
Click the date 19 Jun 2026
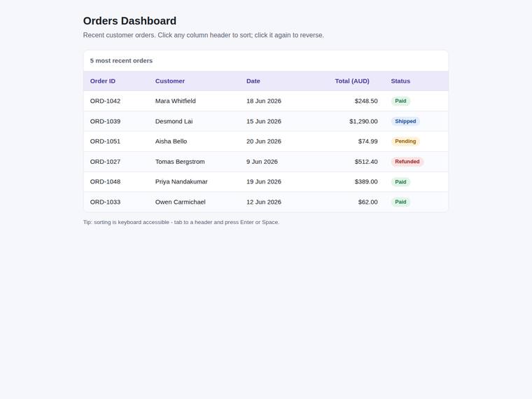[264, 182]
